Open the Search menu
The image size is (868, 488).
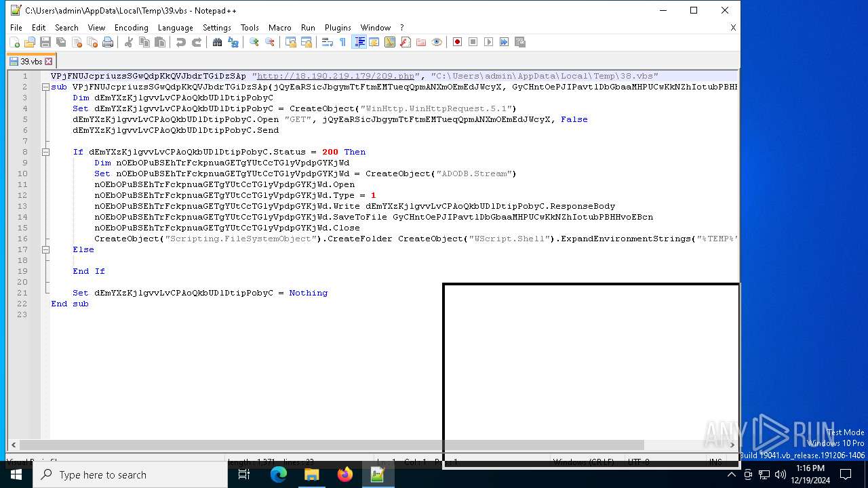(x=66, y=28)
